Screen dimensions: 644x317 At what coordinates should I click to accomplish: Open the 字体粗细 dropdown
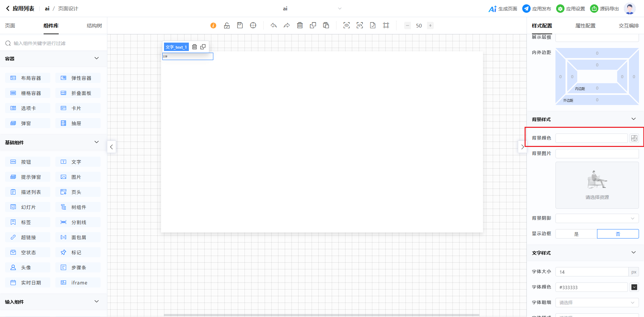point(597,303)
